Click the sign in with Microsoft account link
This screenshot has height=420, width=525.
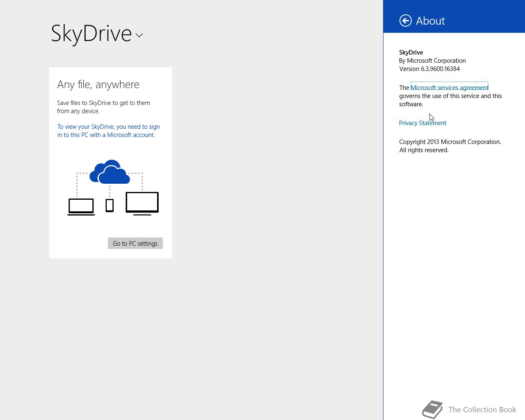pyautogui.click(x=109, y=131)
